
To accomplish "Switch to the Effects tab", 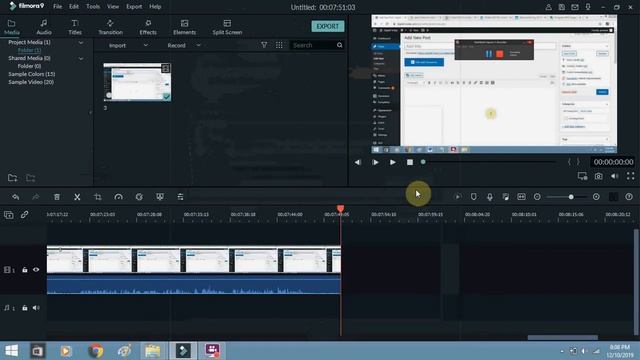I will click(x=148, y=27).
